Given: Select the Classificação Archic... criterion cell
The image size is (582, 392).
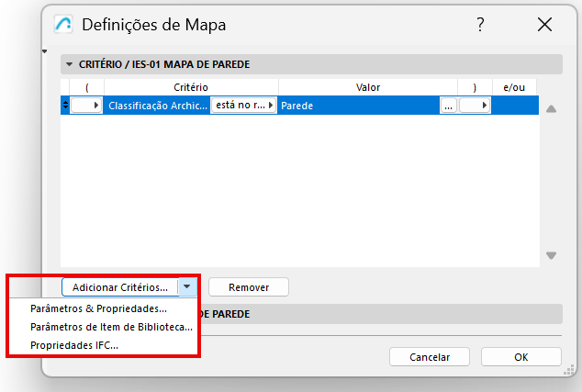Looking at the screenshot, I should [156, 106].
